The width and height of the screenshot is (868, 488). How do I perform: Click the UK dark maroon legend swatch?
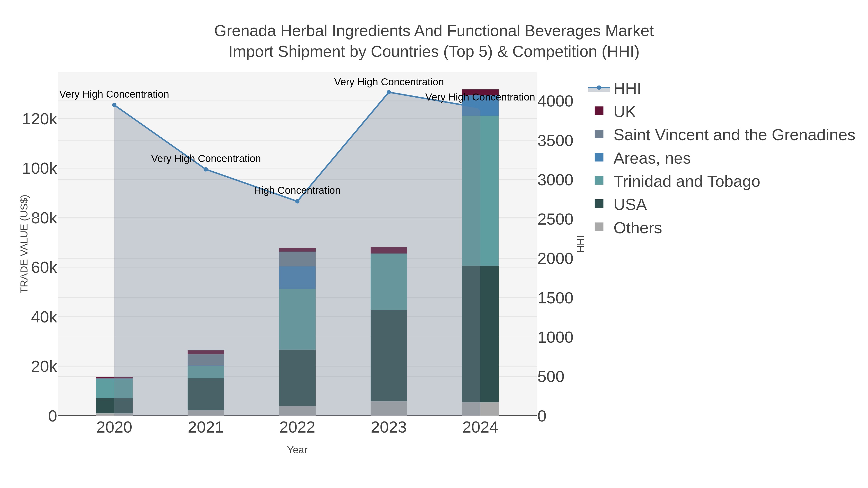[599, 111]
